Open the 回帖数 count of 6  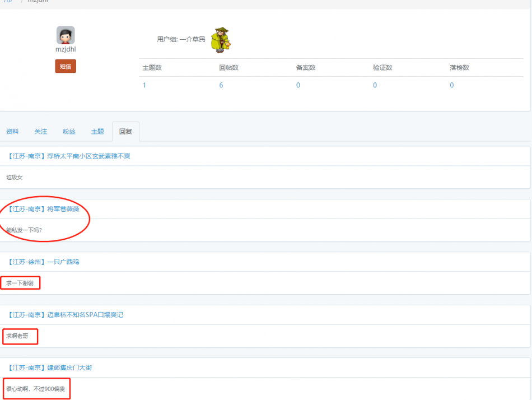[x=221, y=85]
